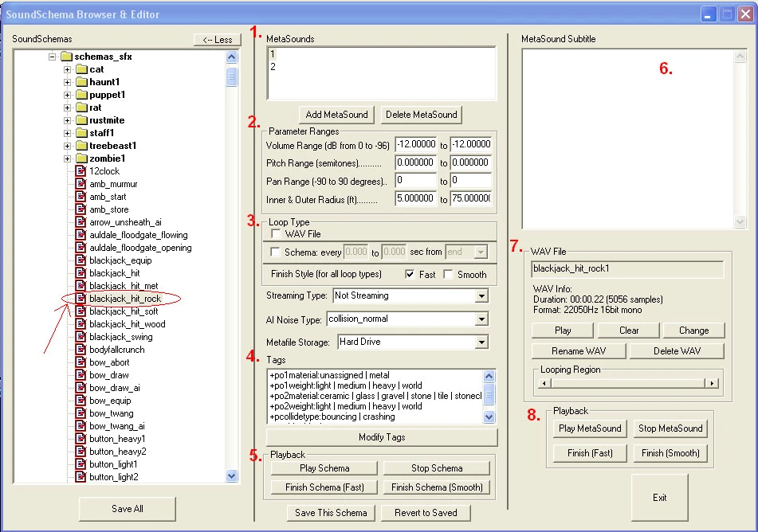This screenshot has height=532, width=758.
Task: Click the blackjack_hit_wood schema icon
Action: coord(81,324)
